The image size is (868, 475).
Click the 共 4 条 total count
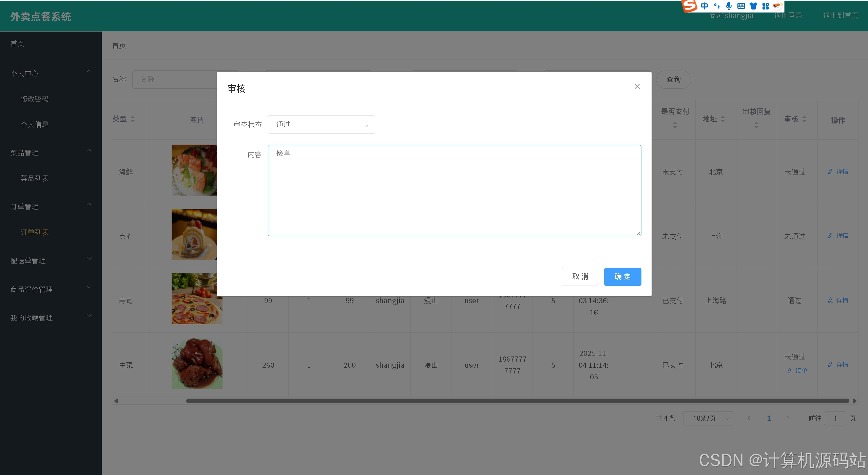point(666,418)
